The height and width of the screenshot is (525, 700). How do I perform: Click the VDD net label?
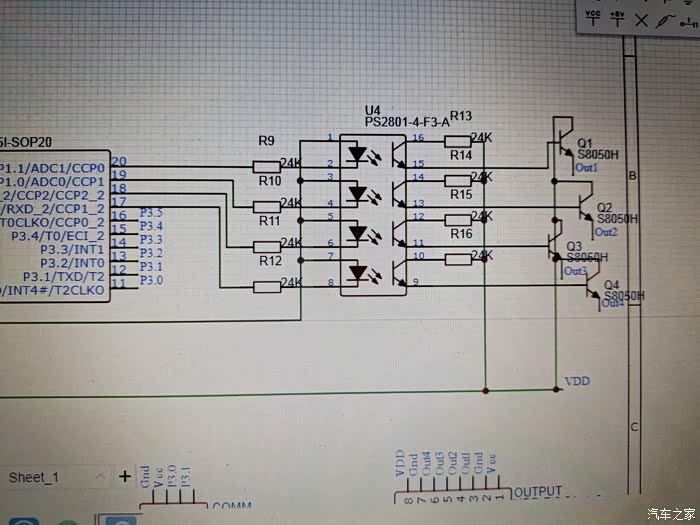tap(577, 381)
